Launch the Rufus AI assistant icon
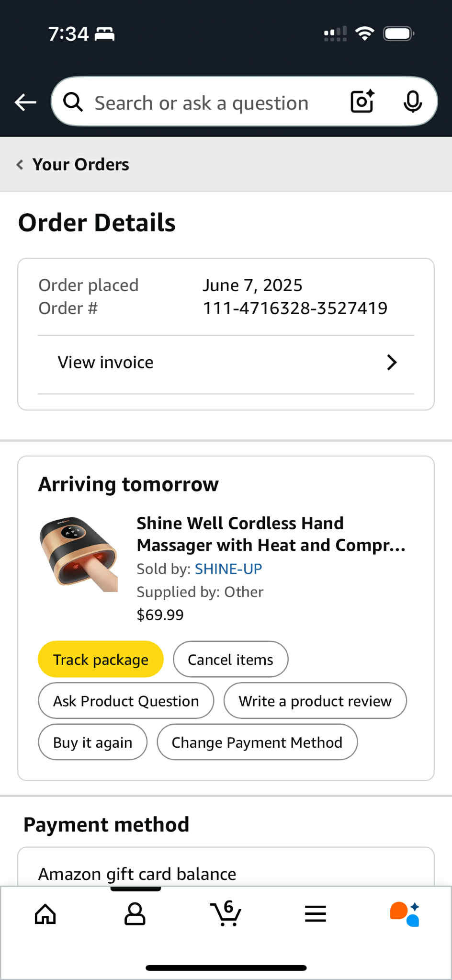Image resolution: width=452 pixels, height=980 pixels. tap(405, 914)
